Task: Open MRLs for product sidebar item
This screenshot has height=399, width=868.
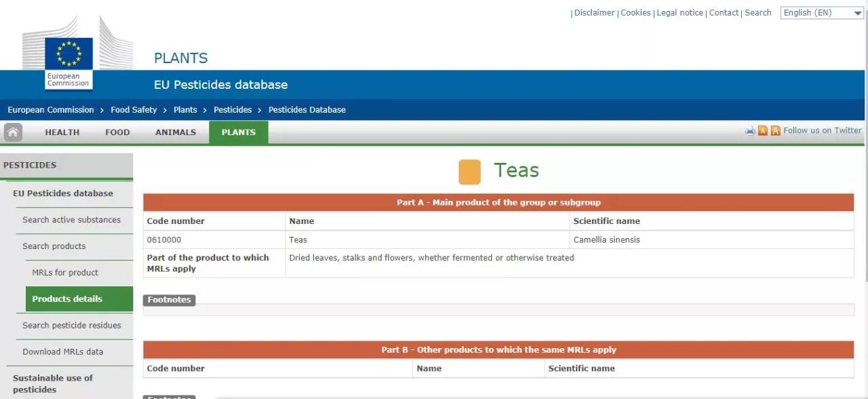Action: pyautogui.click(x=65, y=273)
